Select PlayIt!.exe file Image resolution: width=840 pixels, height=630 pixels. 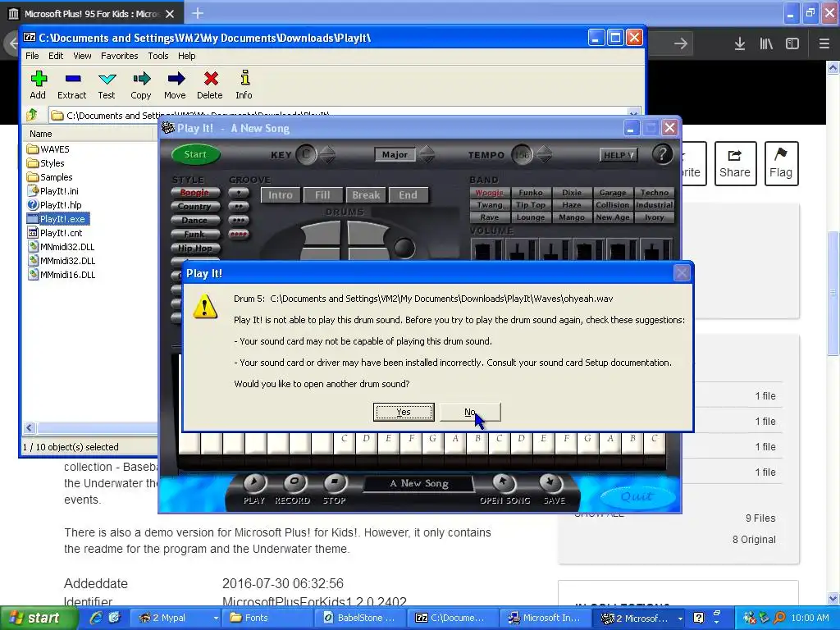pos(58,218)
